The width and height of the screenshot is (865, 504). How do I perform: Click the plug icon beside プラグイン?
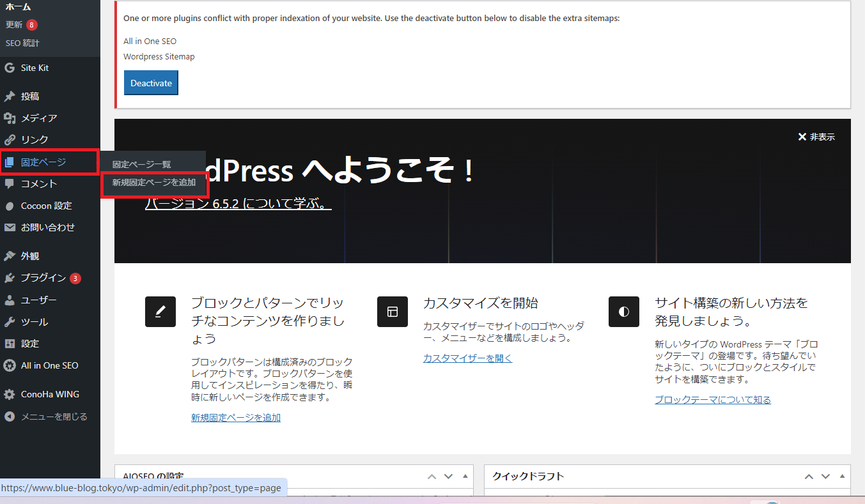coord(10,278)
